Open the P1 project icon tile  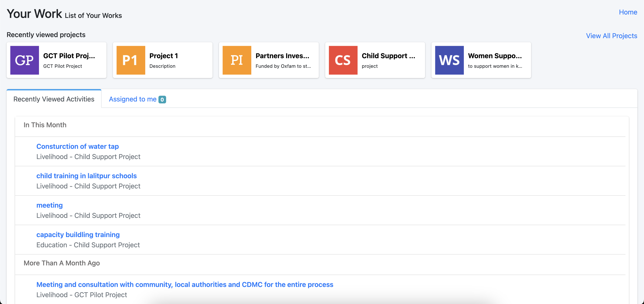[131, 60]
